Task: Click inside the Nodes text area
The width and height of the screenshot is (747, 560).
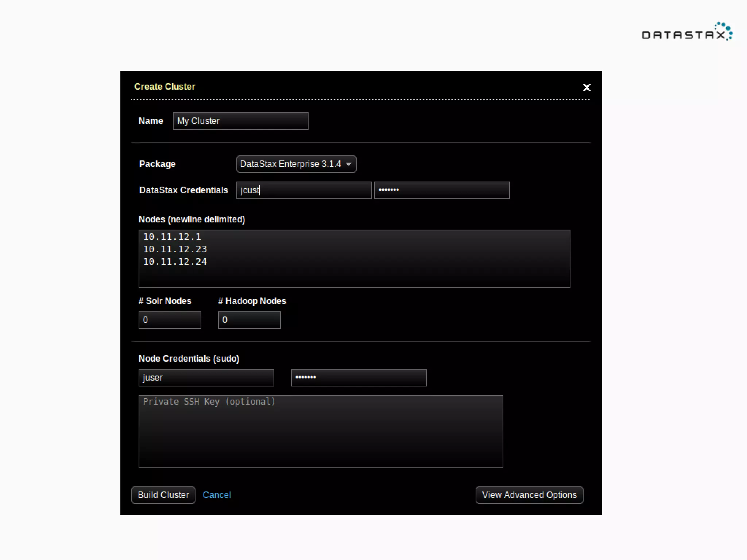Action: tap(354, 275)
